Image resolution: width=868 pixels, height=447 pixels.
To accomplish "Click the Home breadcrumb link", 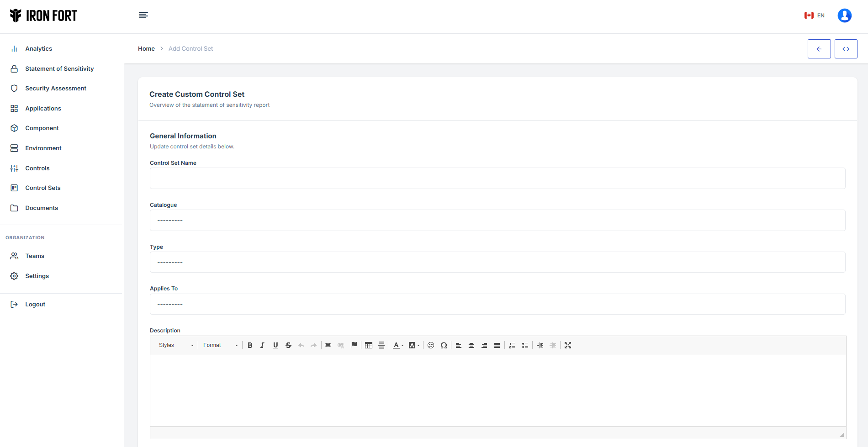I will [x=146, y=49].
